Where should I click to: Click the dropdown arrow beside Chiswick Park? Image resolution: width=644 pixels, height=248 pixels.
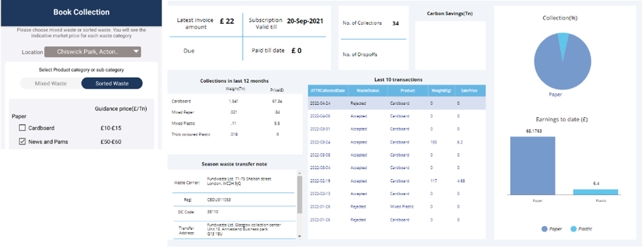[x=136, y=52]
